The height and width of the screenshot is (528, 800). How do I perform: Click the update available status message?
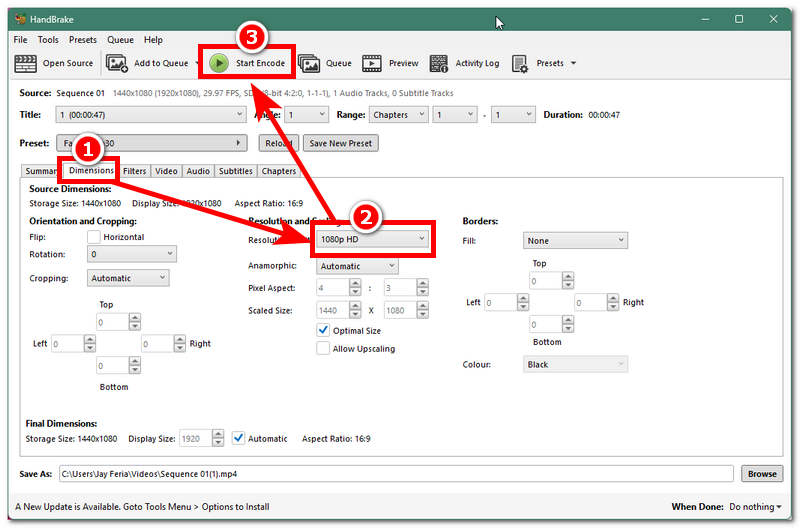142,507
